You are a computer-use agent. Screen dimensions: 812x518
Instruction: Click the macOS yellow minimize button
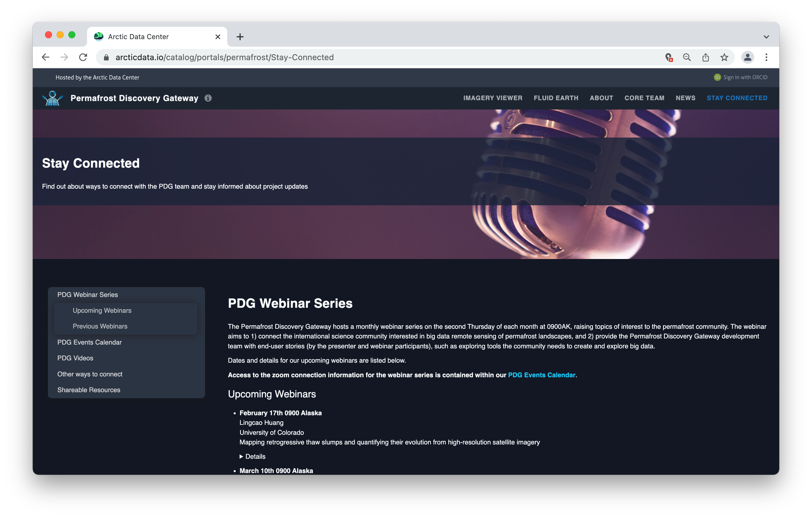click(x=60, y=35)
